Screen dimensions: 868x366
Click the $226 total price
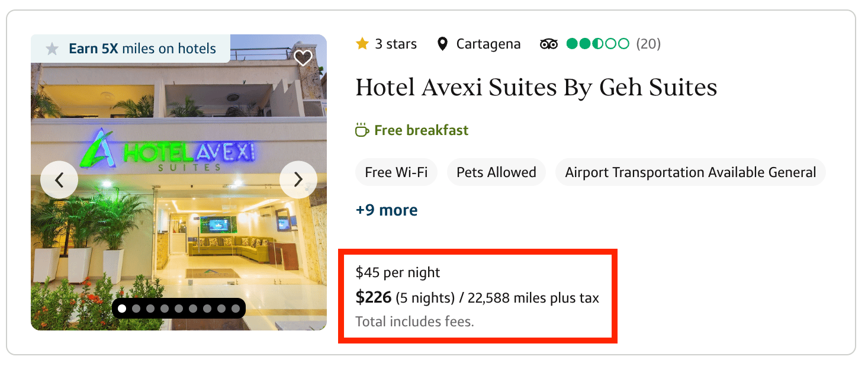[x=373, y=297]
